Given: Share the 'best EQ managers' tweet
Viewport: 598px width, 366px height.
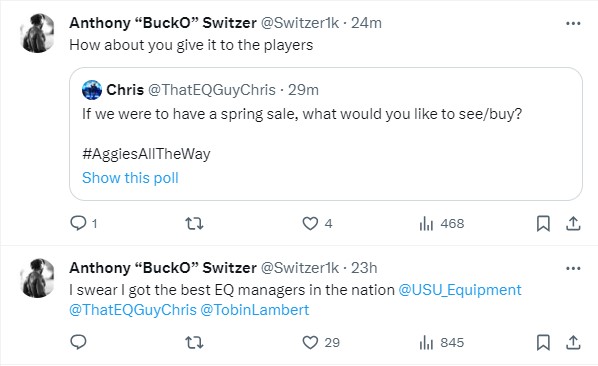Looking at the screenshot, I should tap(573, 342).
